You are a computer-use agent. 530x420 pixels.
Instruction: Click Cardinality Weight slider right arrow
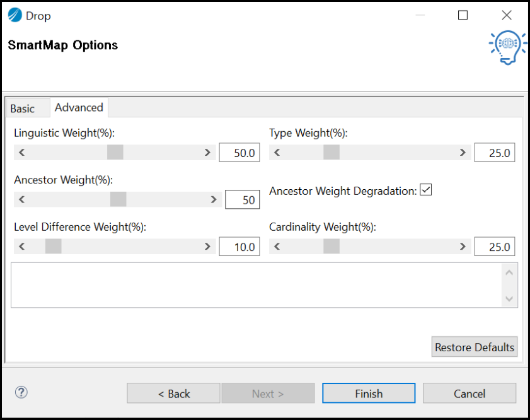point(463,247)
